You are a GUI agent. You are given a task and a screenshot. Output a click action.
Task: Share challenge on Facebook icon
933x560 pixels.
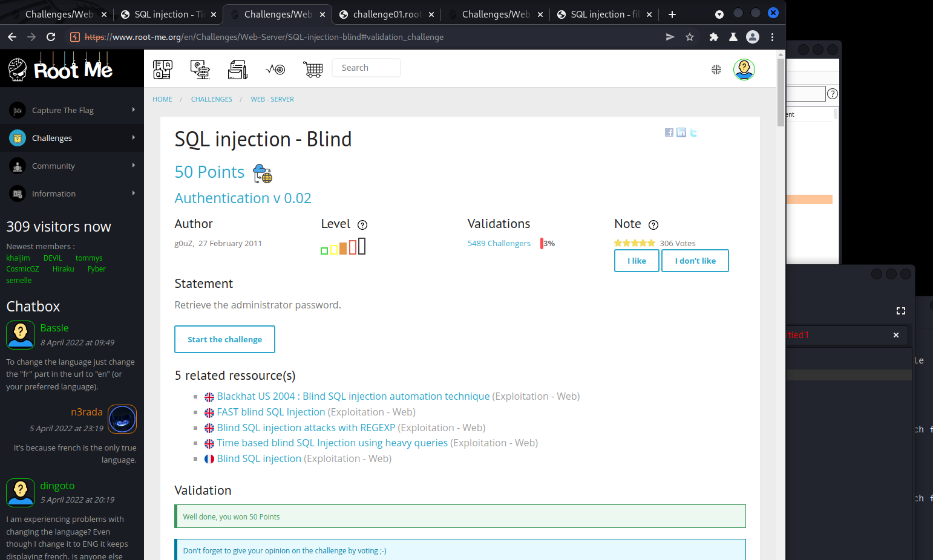(x=669, y=132)
